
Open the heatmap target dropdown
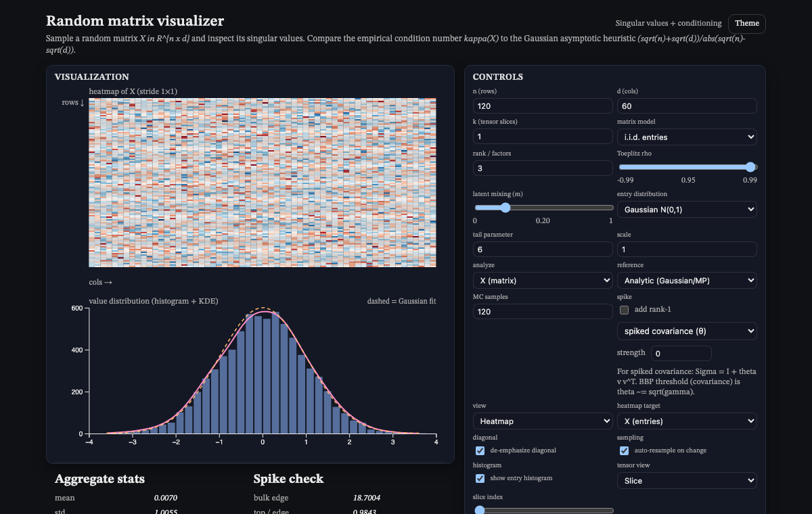687,421
